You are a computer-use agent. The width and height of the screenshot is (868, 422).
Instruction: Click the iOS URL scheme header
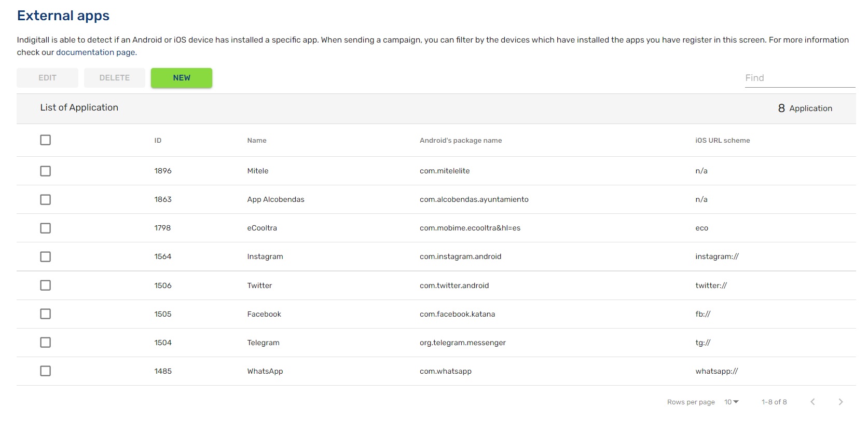coord(722,141)
